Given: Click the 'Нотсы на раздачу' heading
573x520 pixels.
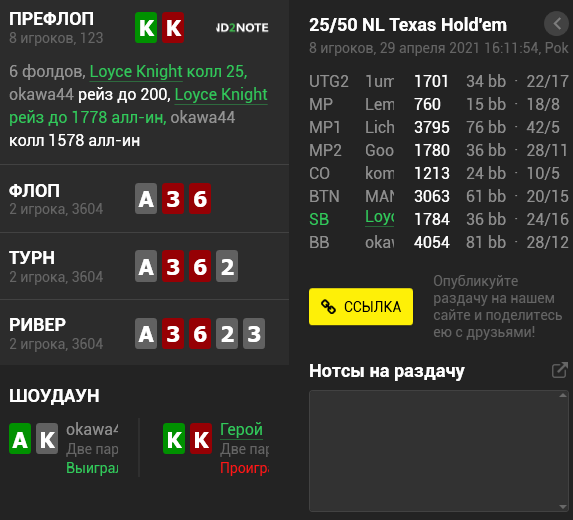Looking at the screenshot, I should click(387, 371).
